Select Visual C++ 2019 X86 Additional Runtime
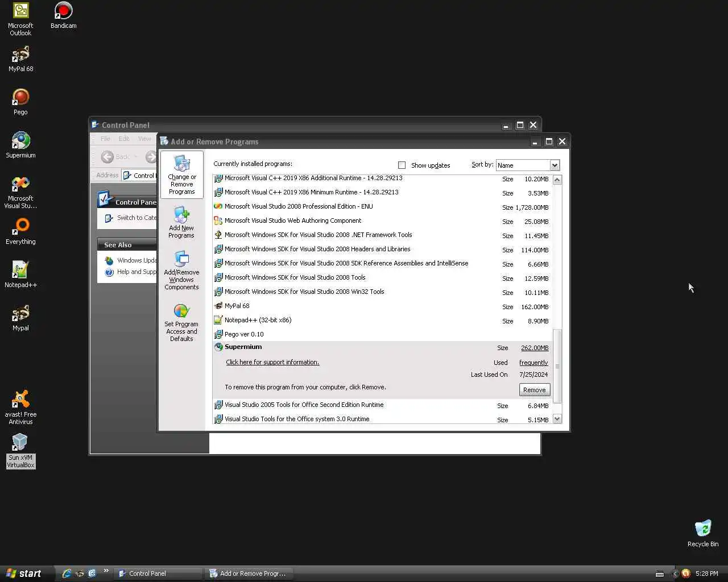The image size is (728, 582). [x=381, y=178]
